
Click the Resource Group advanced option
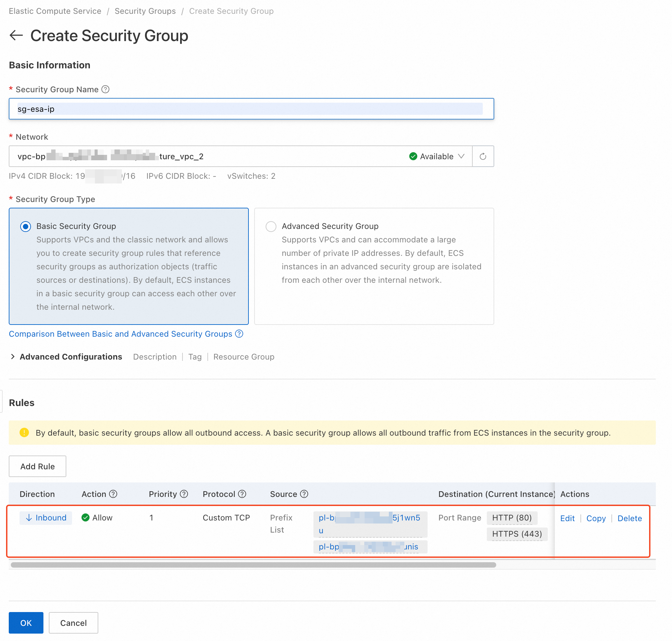click(x=244, y=357)
